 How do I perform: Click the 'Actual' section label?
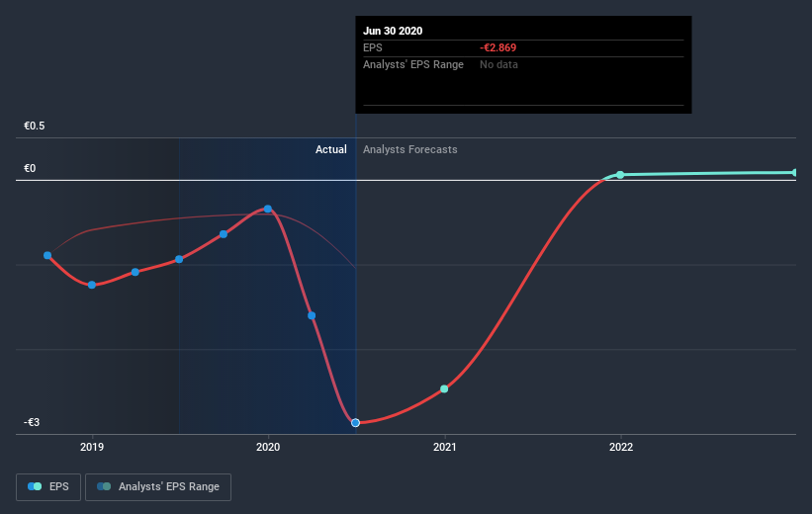pos(331,149)
